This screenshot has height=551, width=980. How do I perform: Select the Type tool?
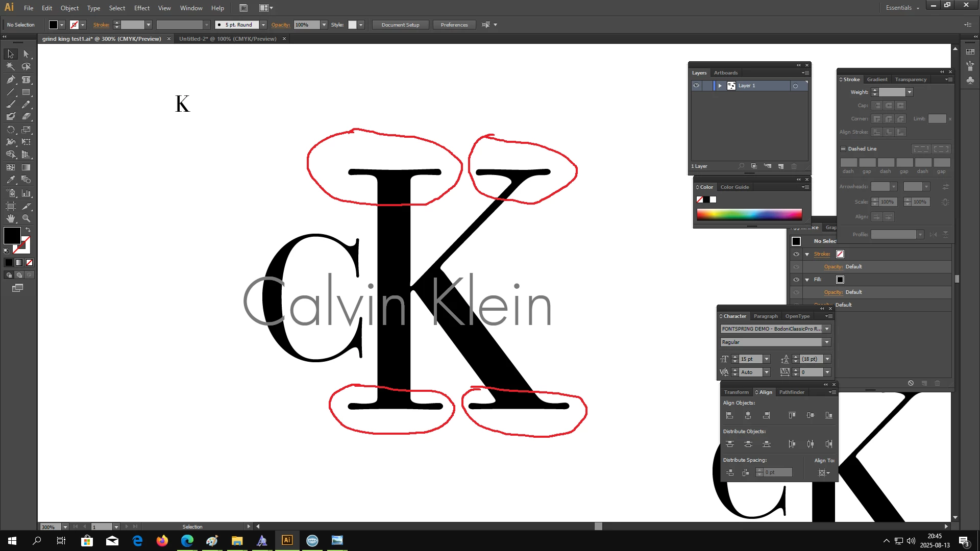pos(26,80)
